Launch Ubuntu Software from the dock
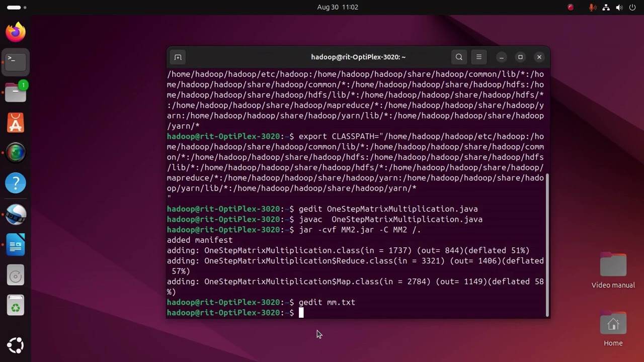This screenshot has width=644, height=362. click(x=16, y=123)
